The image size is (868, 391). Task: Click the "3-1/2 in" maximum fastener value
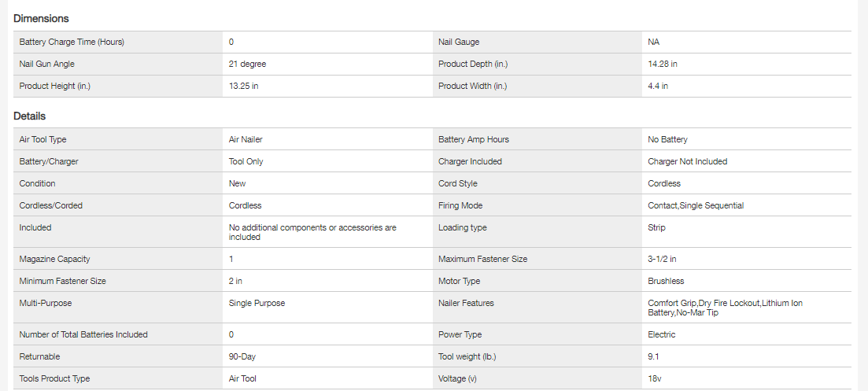[x=662, y=259]
